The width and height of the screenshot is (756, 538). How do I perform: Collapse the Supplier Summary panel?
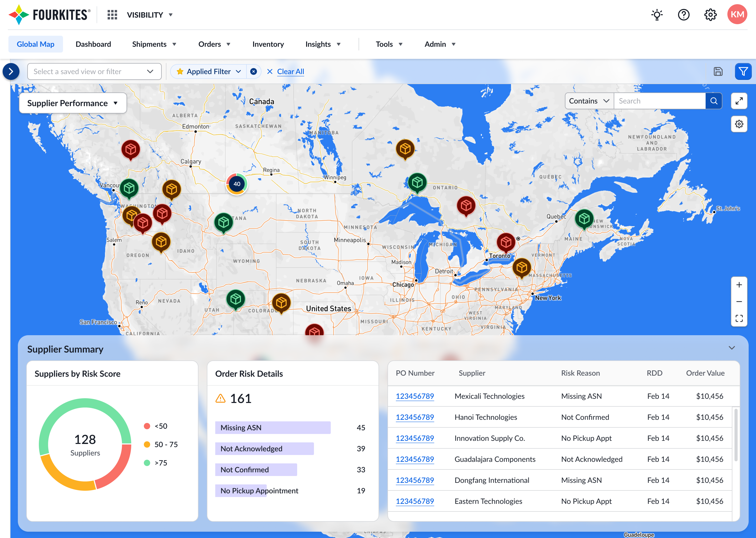(732, 348)
